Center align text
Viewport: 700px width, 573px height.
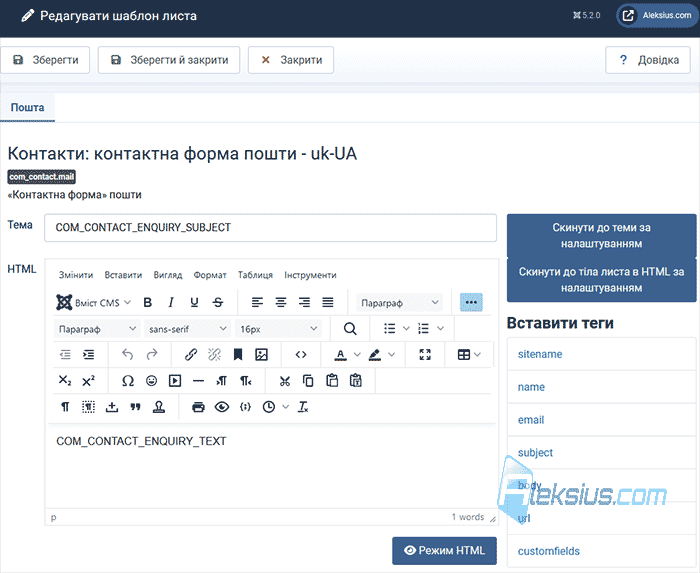point(281,303)
